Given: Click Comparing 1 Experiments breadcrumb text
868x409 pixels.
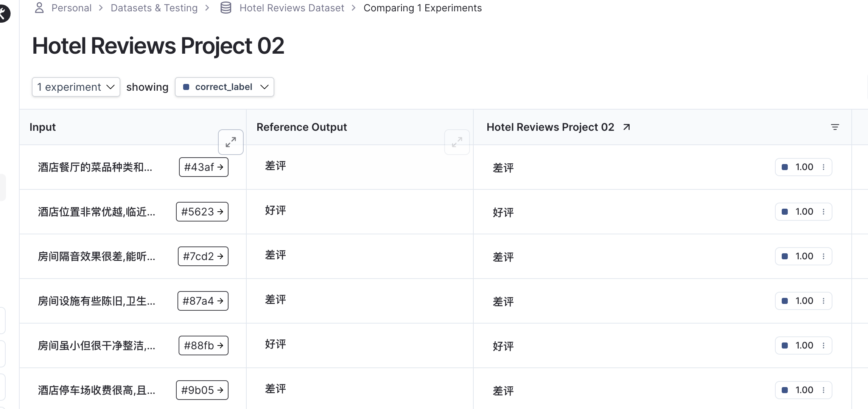Looking at the screenshot, I should pos(423,8).
